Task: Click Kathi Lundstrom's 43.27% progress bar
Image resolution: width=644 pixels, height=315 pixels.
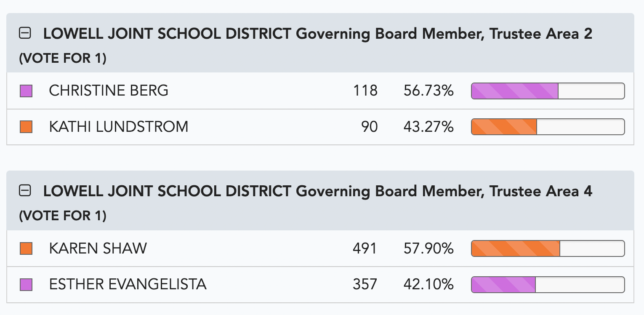Action: [548, 127]
